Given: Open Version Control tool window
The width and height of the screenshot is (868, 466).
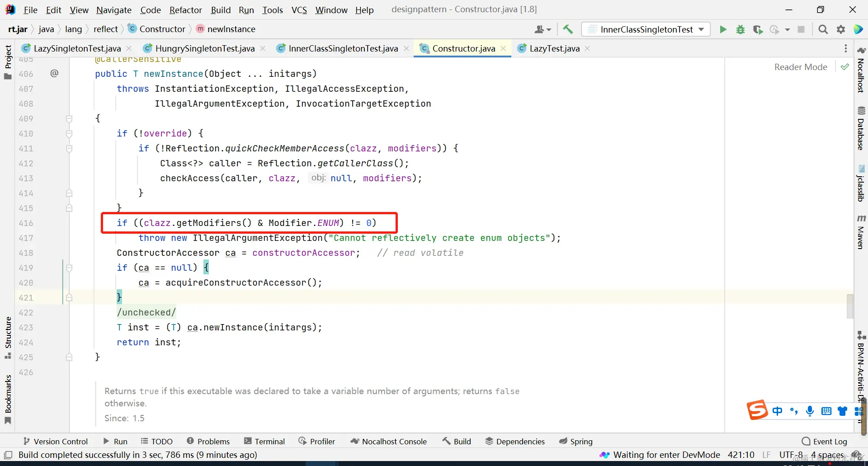Looking at the screenshot, I should pos(56,441).
